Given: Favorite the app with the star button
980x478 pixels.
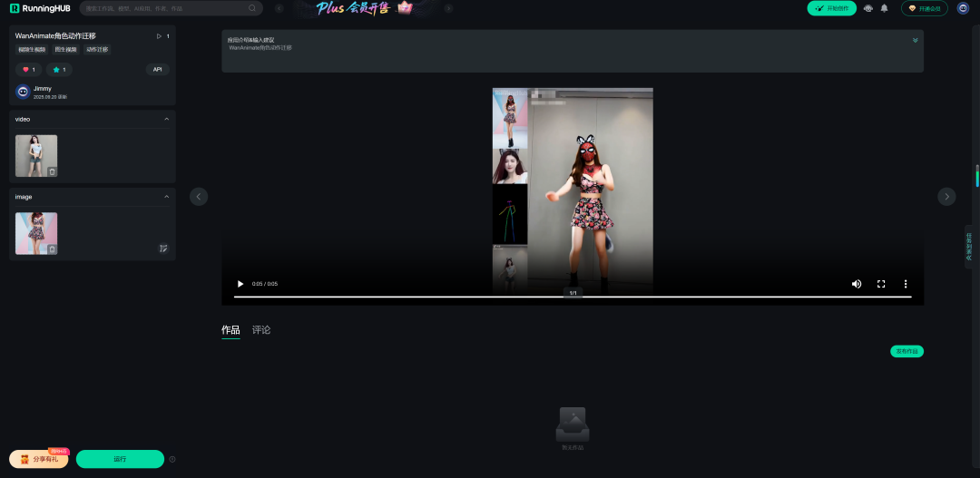Looking at the screenshot, I should point(59,69).
